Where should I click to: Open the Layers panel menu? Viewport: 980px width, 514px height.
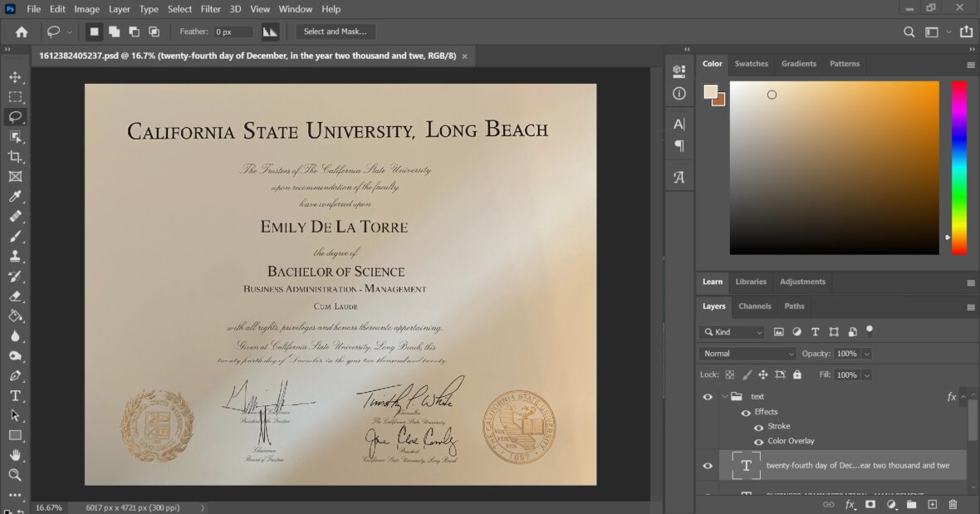971,307
